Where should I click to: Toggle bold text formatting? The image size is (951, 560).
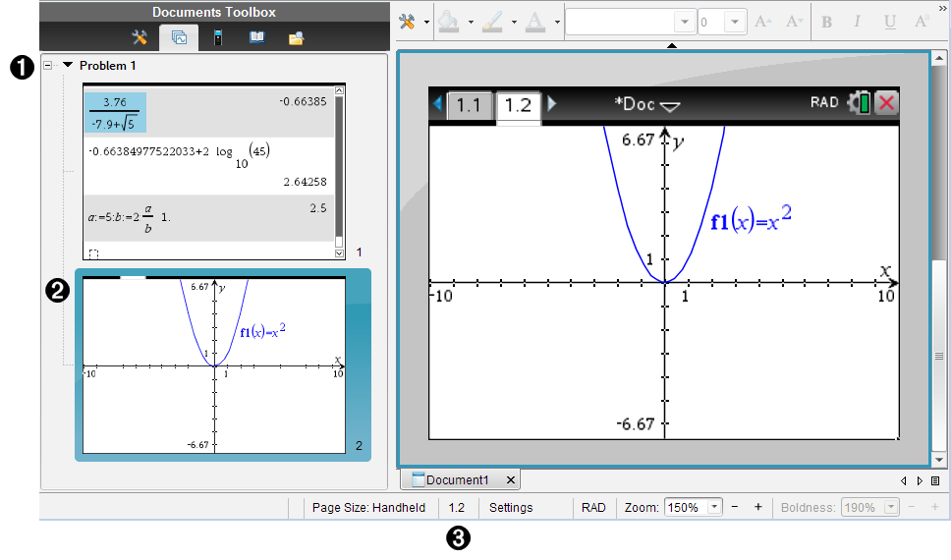pyautogui.click(x=826, y=23)
